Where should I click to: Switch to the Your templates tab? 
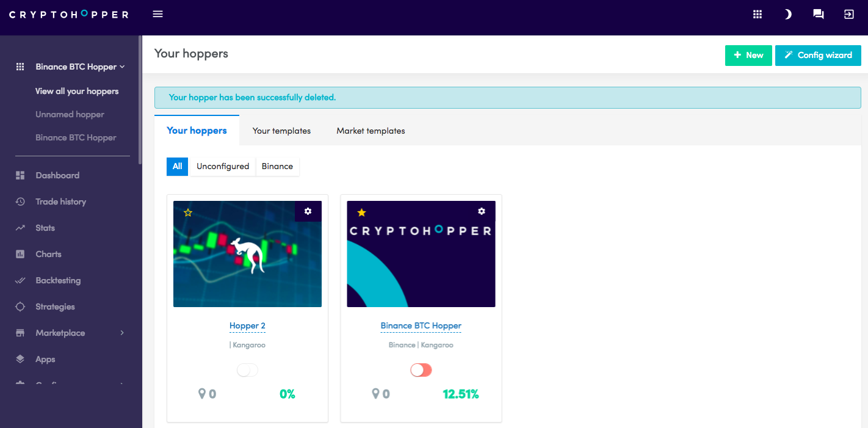point(281,131)
